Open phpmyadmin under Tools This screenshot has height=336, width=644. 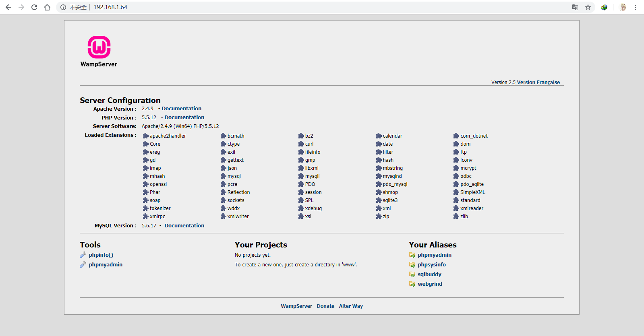106,265
